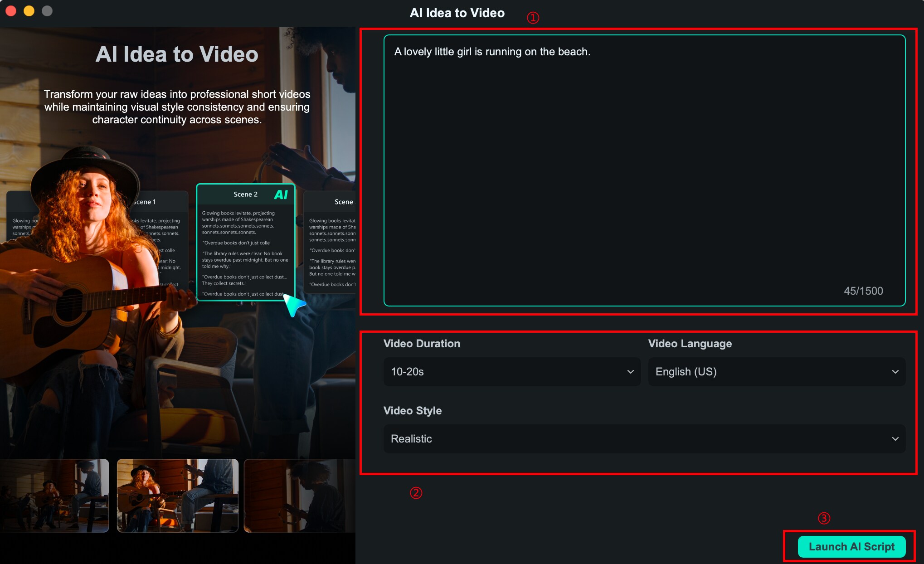Select the highlighted Scene 2 script card
Viewport: 924px width, 564px height.
tap(245, 243)
